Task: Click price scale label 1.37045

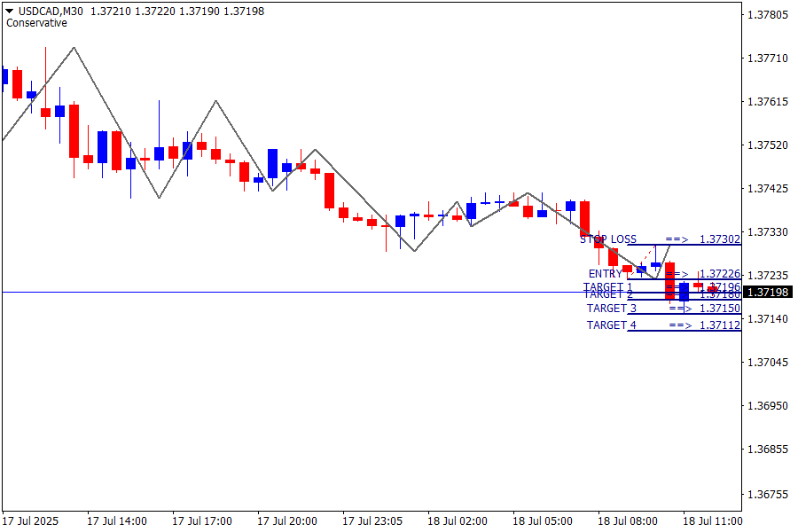Action: tap(768, 363)
